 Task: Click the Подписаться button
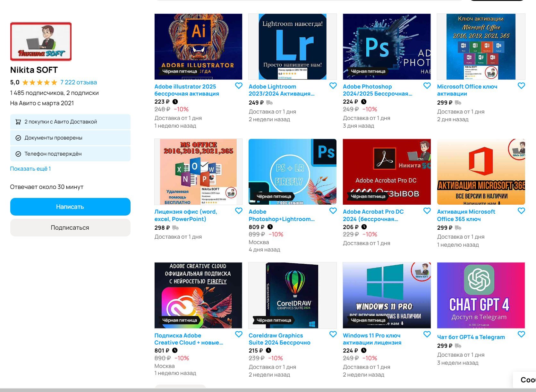[x=70, y=228]
